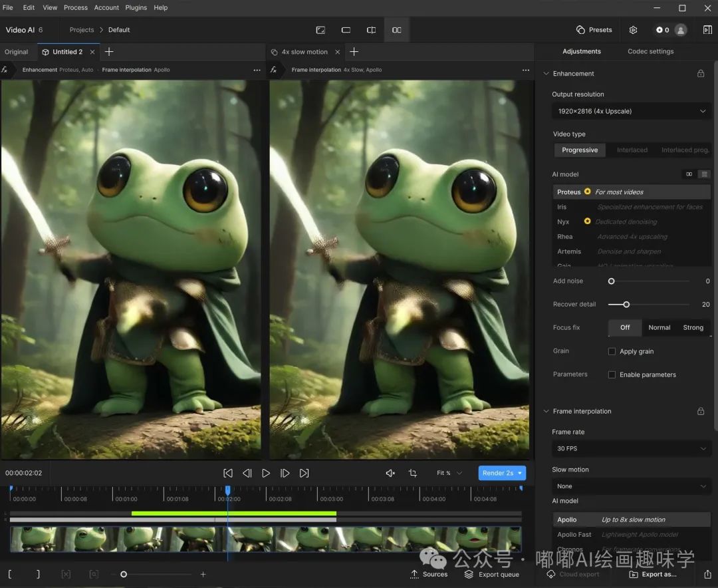Add new tab next to Untitled 2
Screen dimensions: 718x588
pos(109,52)
